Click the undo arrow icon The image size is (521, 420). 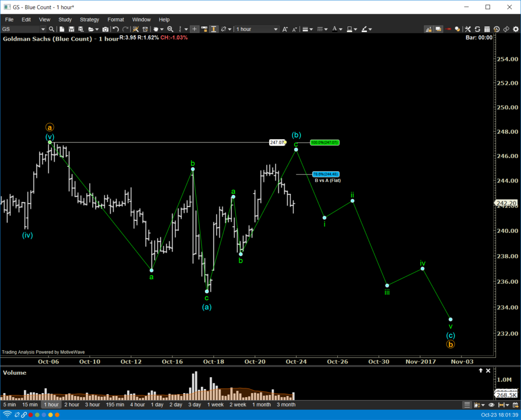(115, 29)
